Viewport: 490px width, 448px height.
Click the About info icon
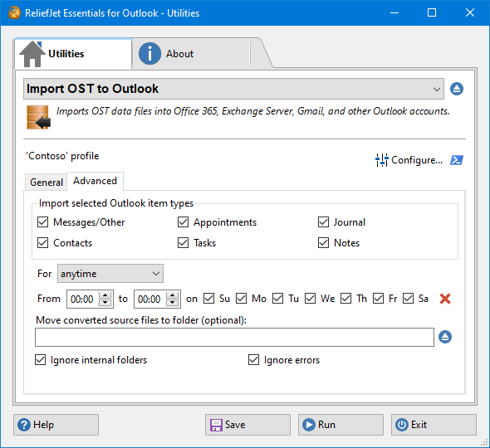tap(149, 54)
